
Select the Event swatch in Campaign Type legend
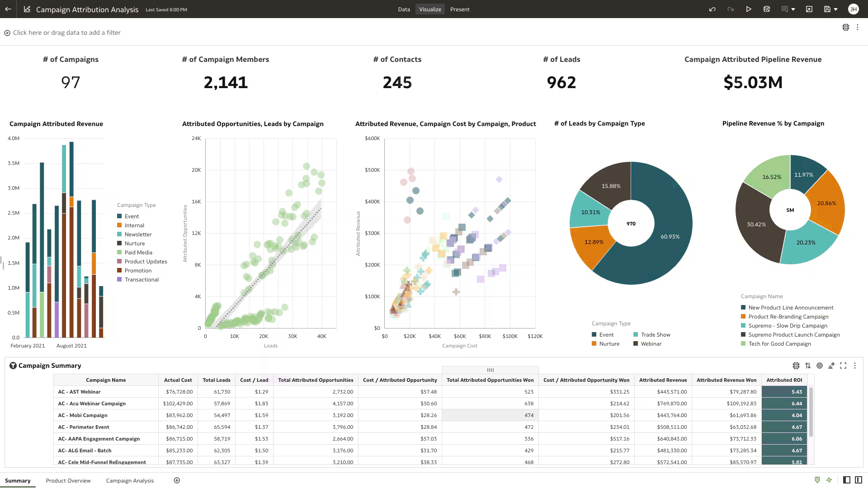[x=120, y=216]
